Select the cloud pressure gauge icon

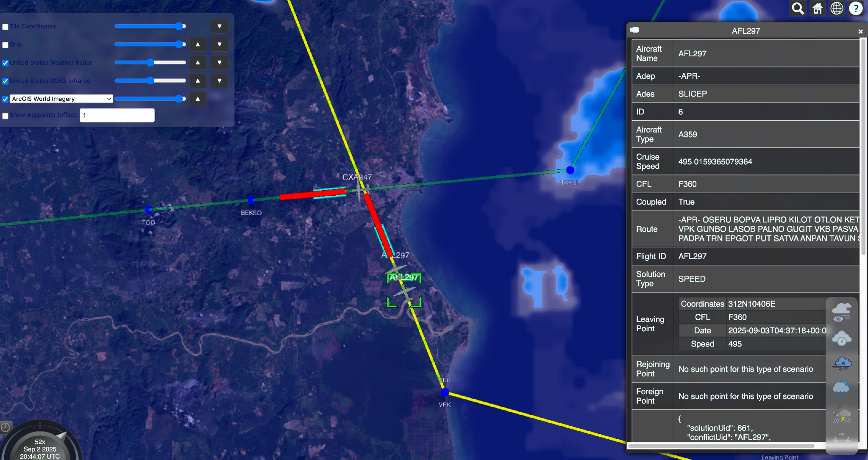click(x=841, y=338)
